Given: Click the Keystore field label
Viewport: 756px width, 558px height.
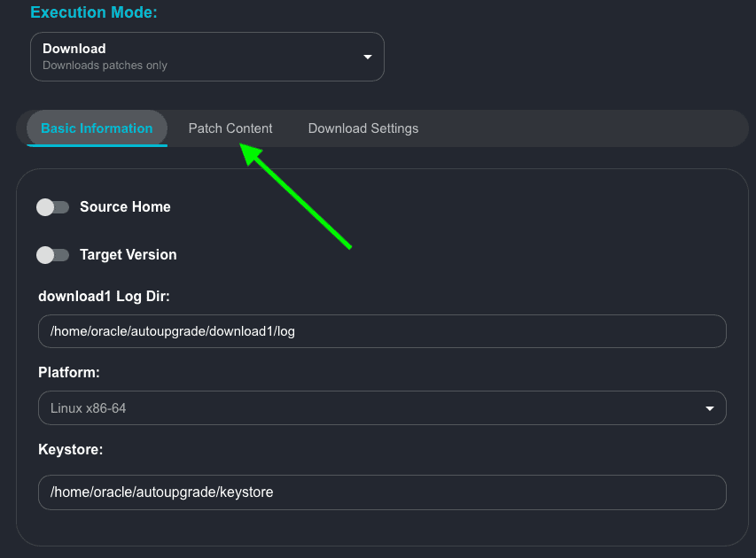Looking at the screenshot, I should pyautogui.click(x=71, y=450).
